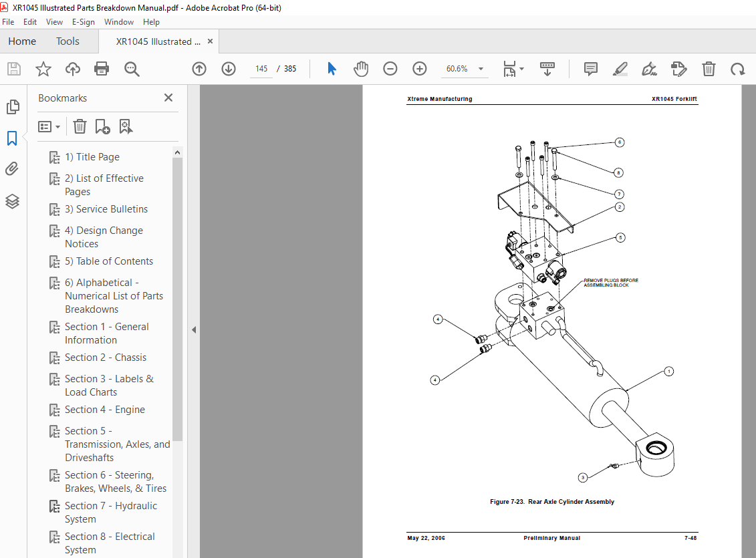756x558 pixels.
Task: Open 3) Service Bulletins bookmark
Action: [106, 209]
